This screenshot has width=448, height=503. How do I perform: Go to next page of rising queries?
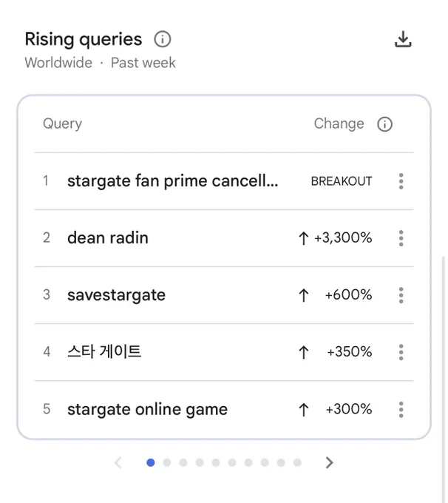point(329,462)
